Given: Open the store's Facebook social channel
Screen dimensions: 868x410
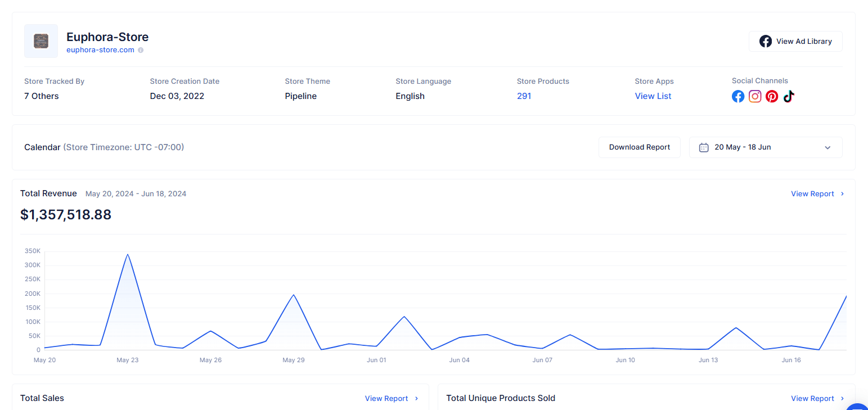Looking at the screenshot, I should coord(738,96).
